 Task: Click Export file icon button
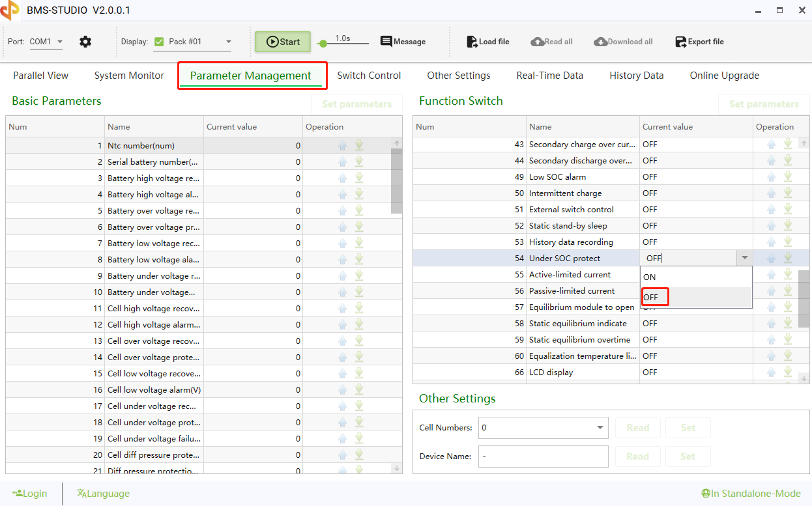pos(699,42)
